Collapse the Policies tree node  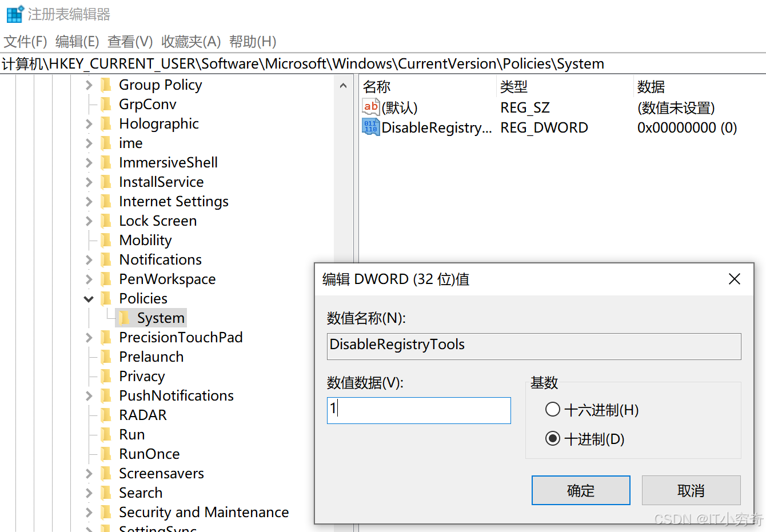(x=89, y=299)
